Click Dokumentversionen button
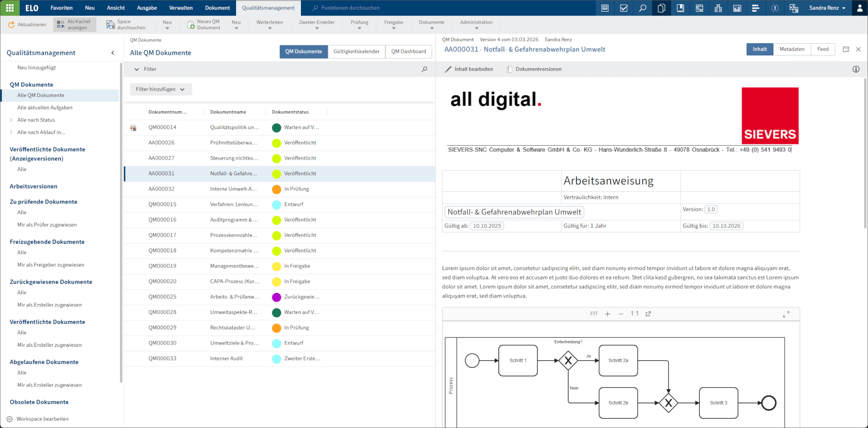868x428 pixels. [x=534, y=69]
